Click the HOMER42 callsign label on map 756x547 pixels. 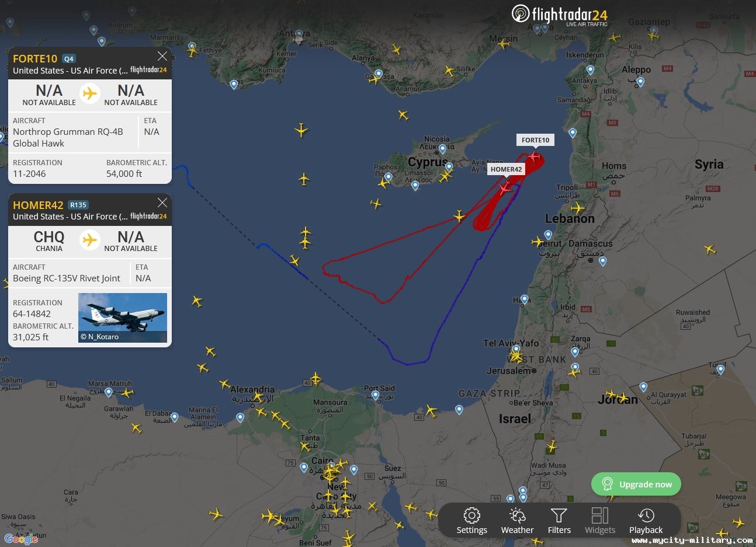506,169
